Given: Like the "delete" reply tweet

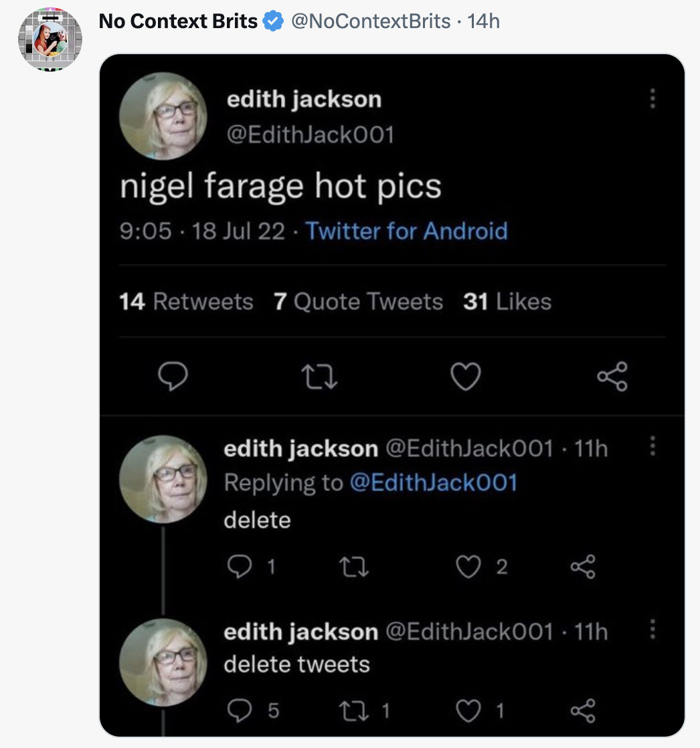Looking at the screenshot, I should (x=468, y=567).
